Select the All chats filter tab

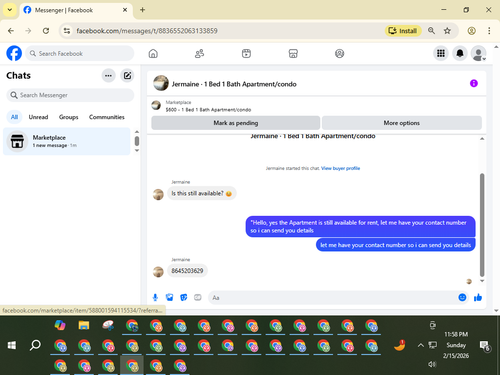point(14,117)
